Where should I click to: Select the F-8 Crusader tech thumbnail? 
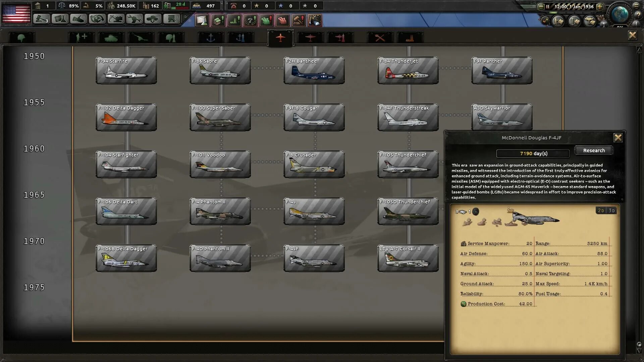(x=314, y=164)
